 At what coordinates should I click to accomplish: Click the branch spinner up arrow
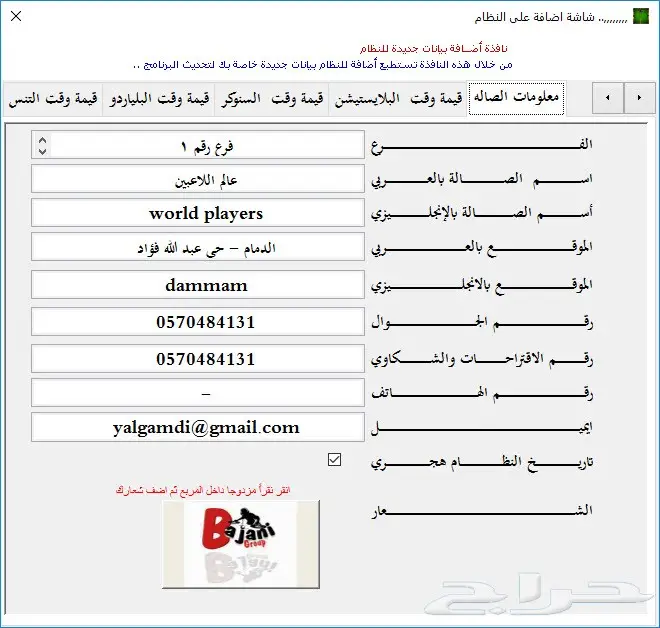43,139
